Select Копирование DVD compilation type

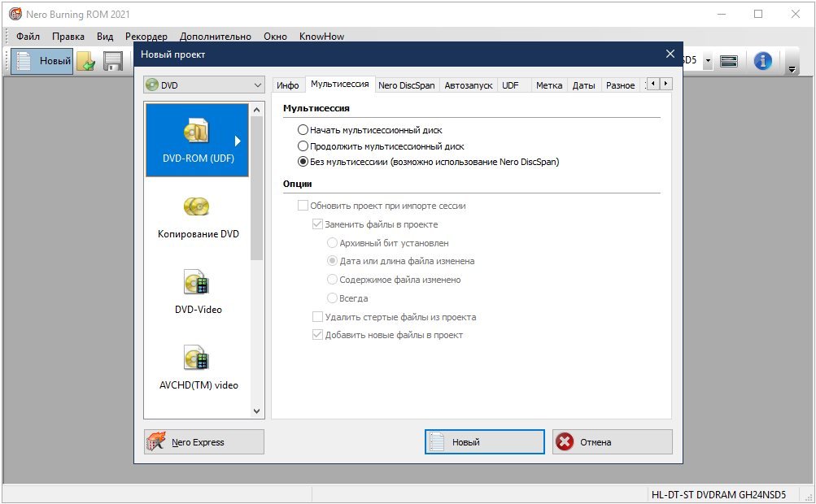click(x=199, y=217)
